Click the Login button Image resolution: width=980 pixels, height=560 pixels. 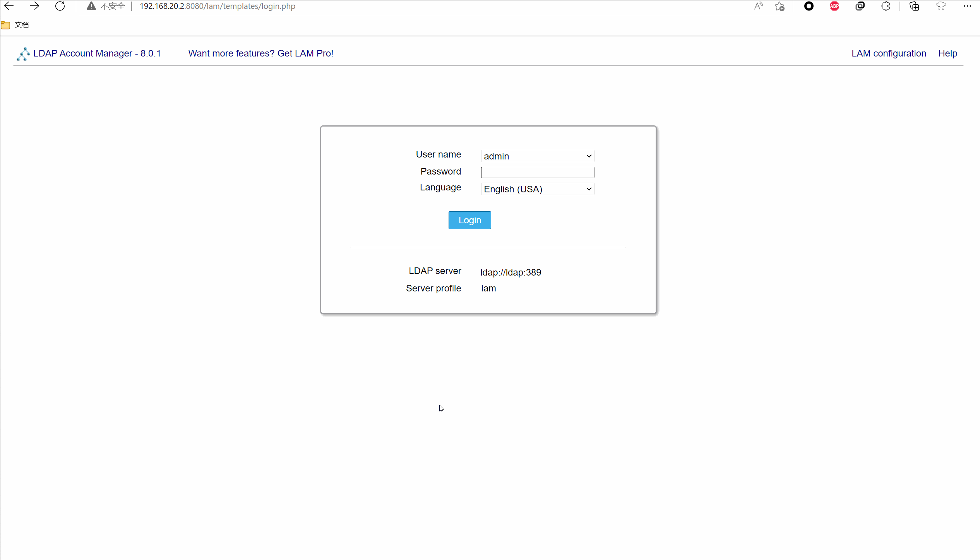point(469,220)
